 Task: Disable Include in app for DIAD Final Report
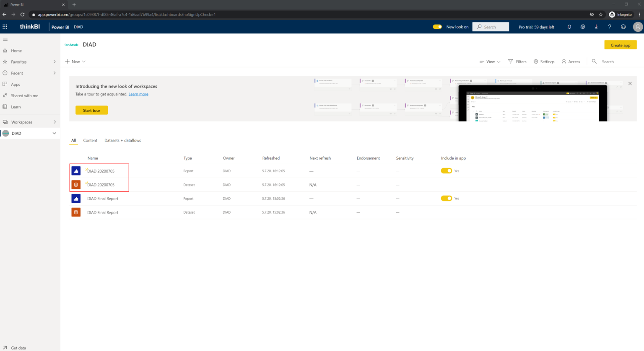[446, 198]
